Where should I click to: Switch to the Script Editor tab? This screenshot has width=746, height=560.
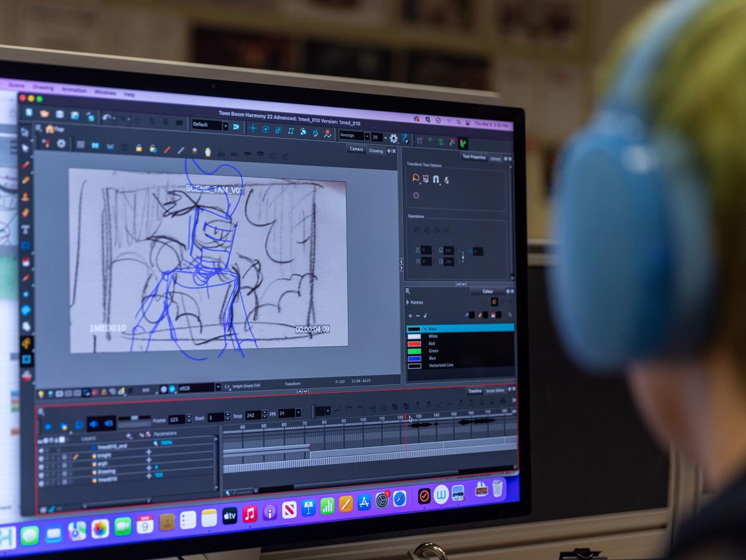495,391
